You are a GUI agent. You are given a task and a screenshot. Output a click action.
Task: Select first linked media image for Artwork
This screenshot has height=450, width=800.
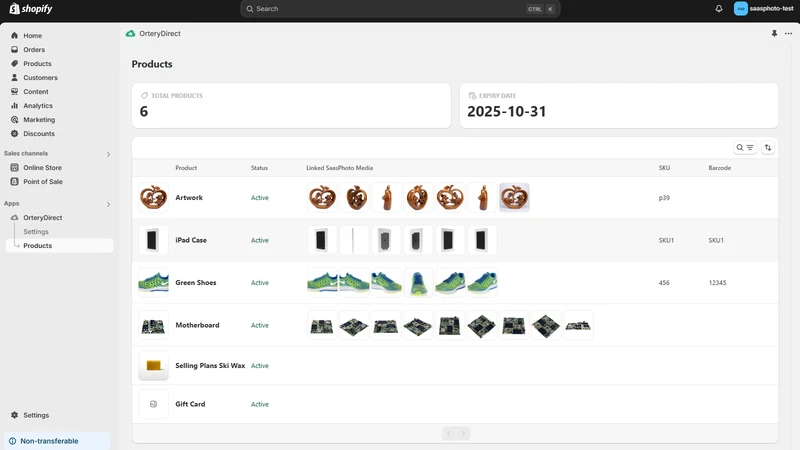(x=322, y=197)
